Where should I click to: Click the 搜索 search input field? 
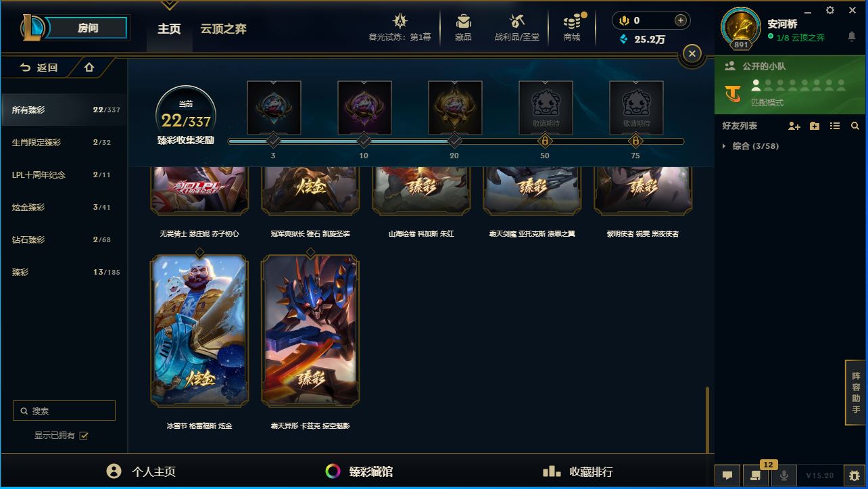[64, 411]
